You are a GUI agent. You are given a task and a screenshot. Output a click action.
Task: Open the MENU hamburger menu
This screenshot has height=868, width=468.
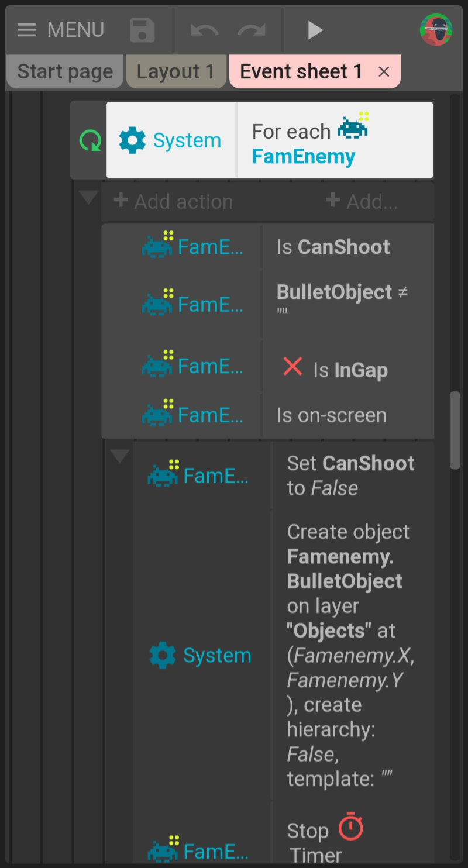tap(27, 30)
